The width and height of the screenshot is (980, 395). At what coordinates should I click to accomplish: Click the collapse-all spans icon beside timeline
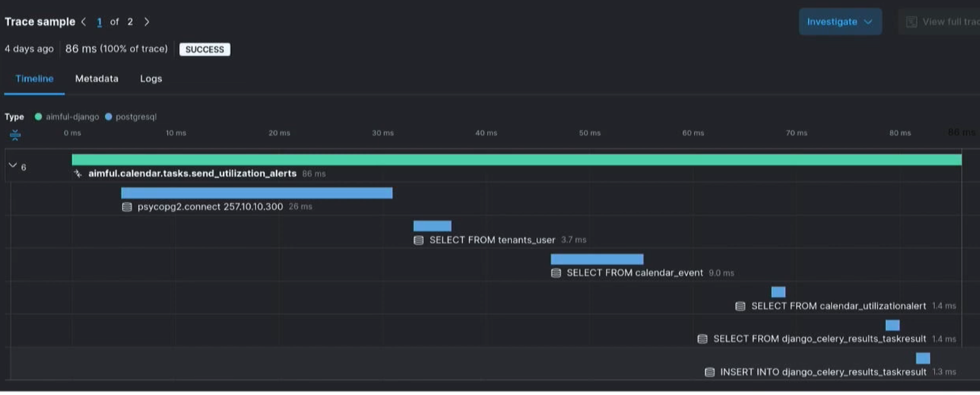click(x=15, y=135)
